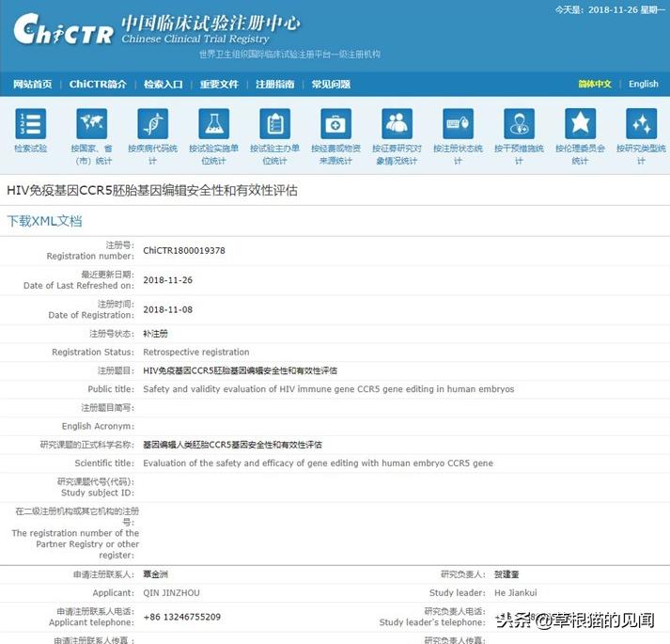Screen dimensions: 670x644
Task: Click the flask icon for implementing institution statistics
Action: (213, 123)
